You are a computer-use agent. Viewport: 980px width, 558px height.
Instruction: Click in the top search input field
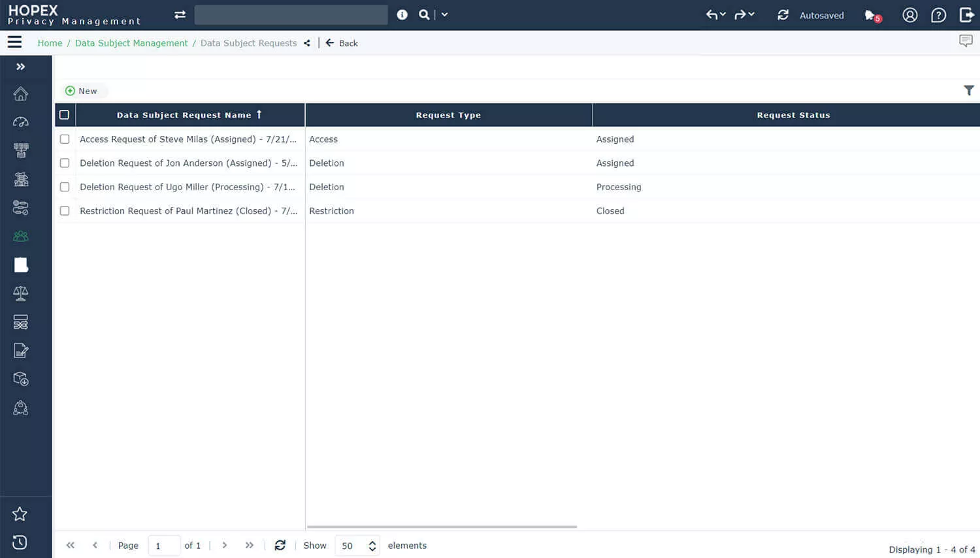291,14
